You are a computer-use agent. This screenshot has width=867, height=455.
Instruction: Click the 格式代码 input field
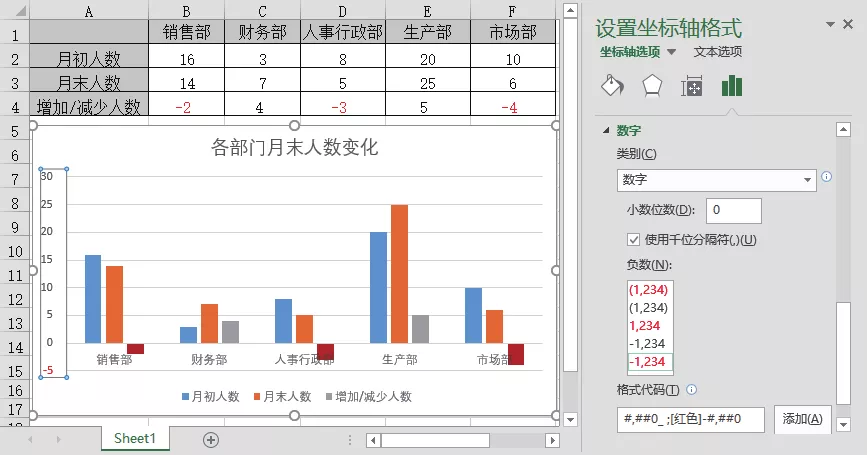[x=691, y=420]
